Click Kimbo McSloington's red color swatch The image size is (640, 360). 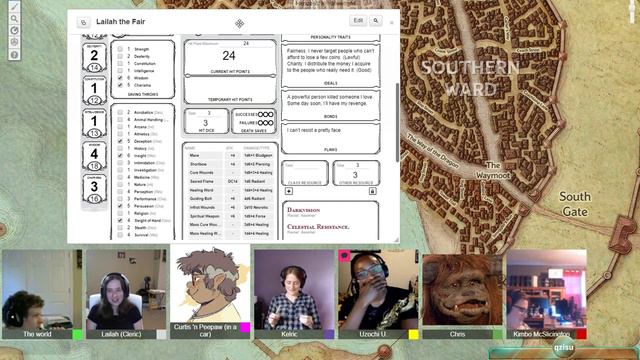tap(582, 335)
